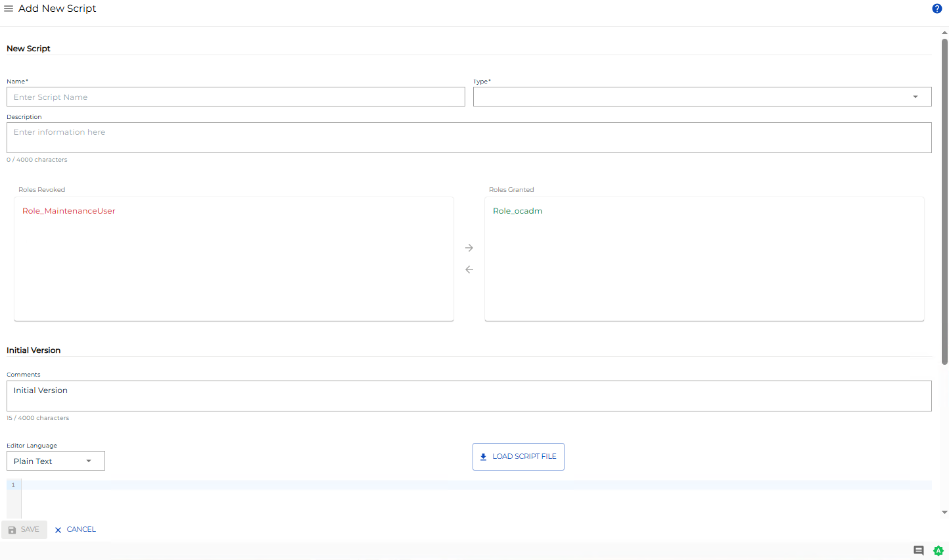949x560 pixels.
Task: Click the Save button
Action: tap(24, 530)
